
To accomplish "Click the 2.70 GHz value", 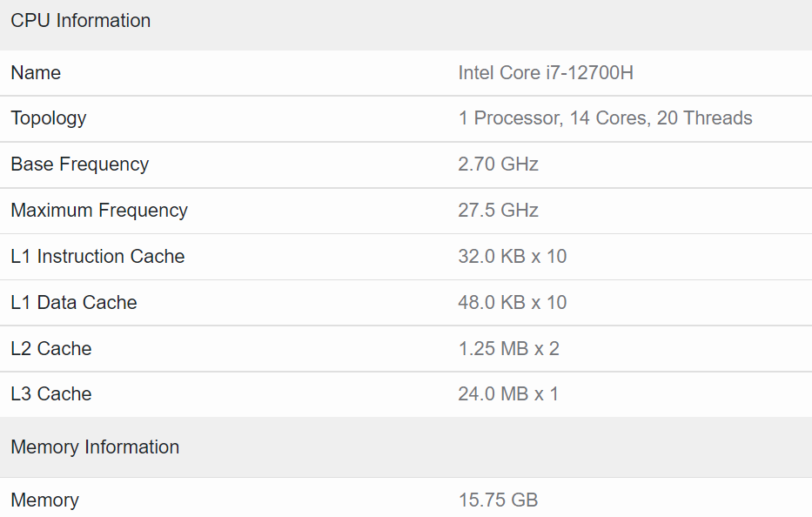I will pyautogui.click(x=498, y=164).
